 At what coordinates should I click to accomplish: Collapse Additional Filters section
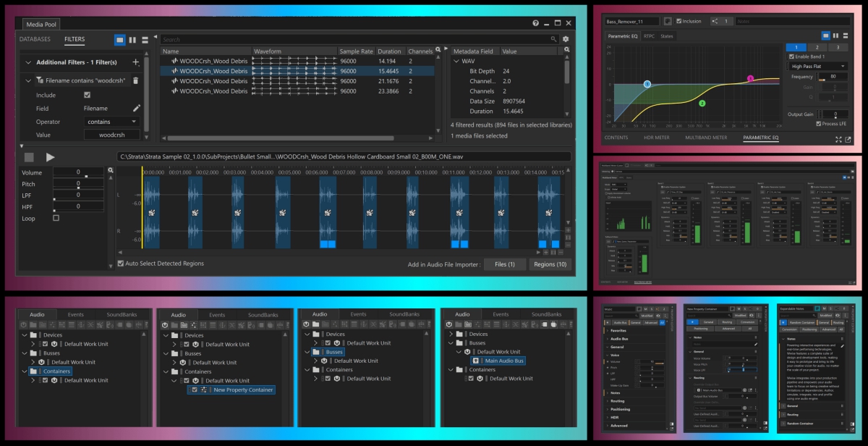click(27, 62)
